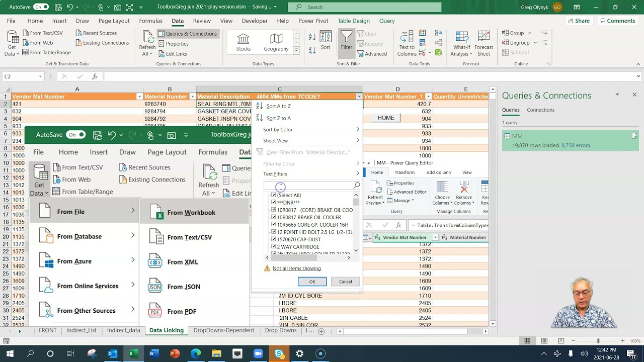This screenshot has width=644, height=362.
Task: Open the Vendor Mat Number_1 filter dropdown
Action: (428, 97)
